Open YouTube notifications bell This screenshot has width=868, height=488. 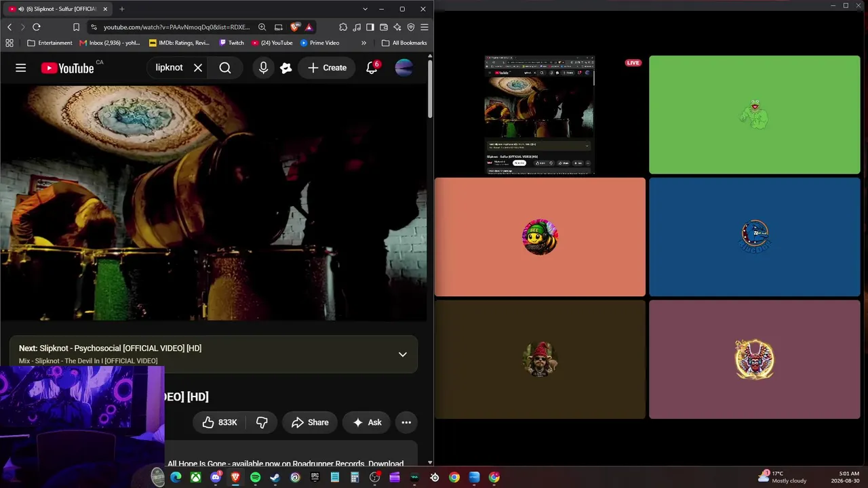372,68
